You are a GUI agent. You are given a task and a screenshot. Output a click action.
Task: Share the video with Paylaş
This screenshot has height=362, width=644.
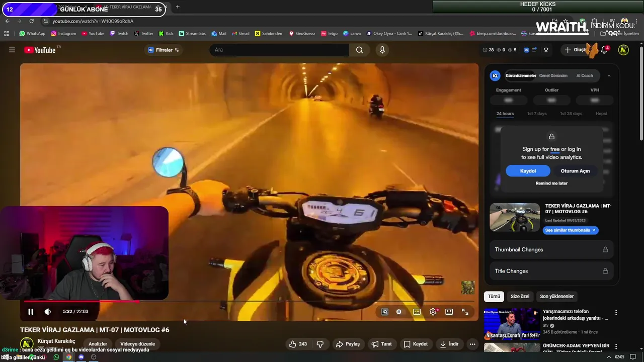(348, 344)
